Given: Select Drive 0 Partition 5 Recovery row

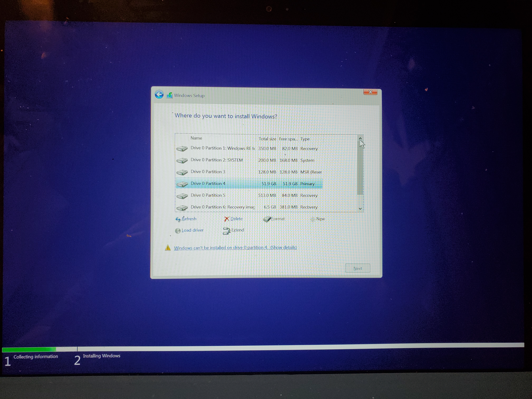Looking at the screenshot, I should click(208, 195).
